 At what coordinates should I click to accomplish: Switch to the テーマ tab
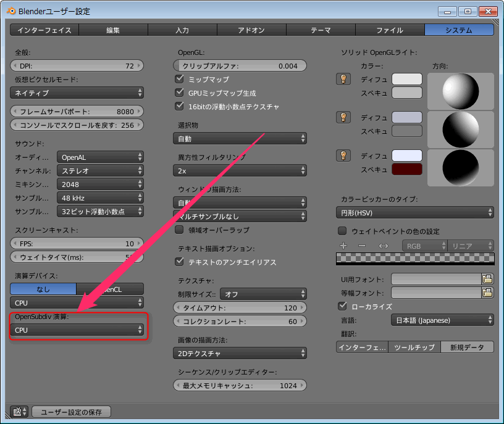click(321, 30)
